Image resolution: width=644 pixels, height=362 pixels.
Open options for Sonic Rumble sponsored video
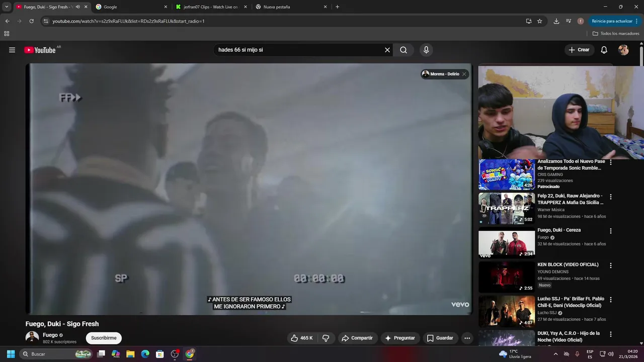tap(611, 162)
